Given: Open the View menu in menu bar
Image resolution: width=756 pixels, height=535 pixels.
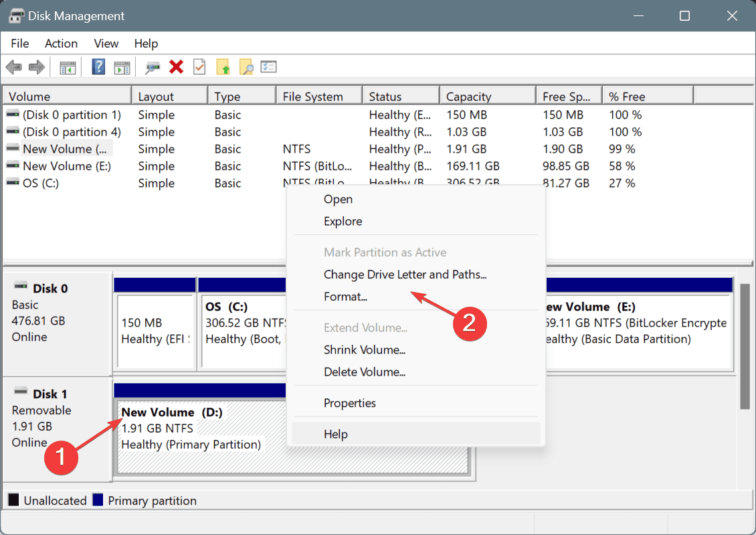Looking at the screenshot, I should 106,44.
